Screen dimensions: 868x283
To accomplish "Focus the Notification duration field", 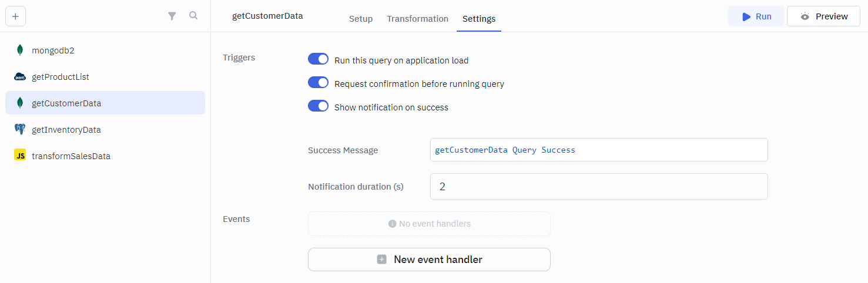I will pyautogui.click(x=599, y=186).
